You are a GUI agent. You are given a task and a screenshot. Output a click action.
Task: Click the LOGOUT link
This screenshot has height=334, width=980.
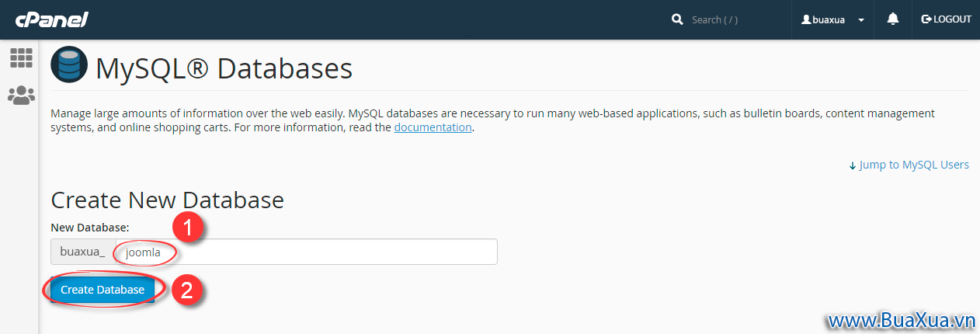click(x=946, y=19)
